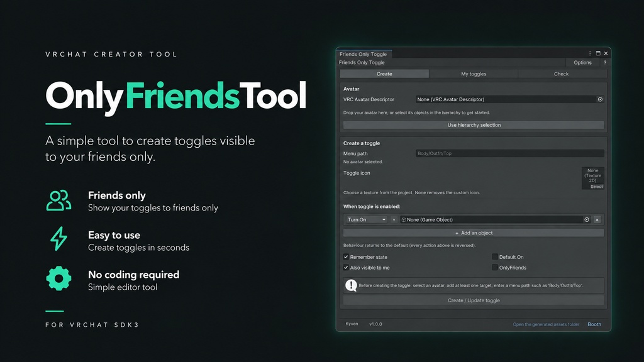644x362 pixels.
Task: Click the 'No avatar selected.' message
Action: click(363, 162)
